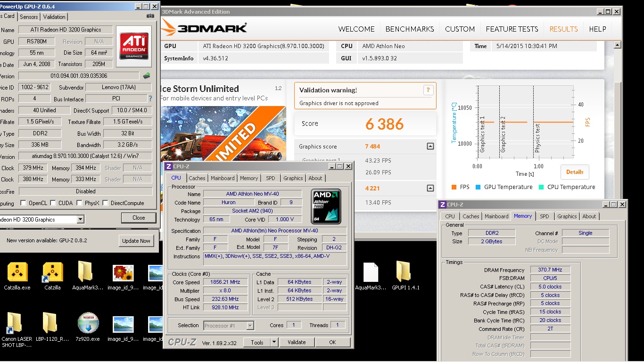Click the AMD Athlon Neo logo in CPU-Z
Image resolution: width=644 pixels, height=362 pixels.
click(326, 206)
